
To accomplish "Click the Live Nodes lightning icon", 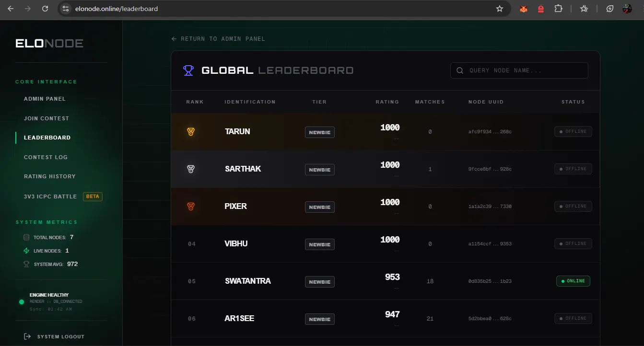I will point(26,251).
